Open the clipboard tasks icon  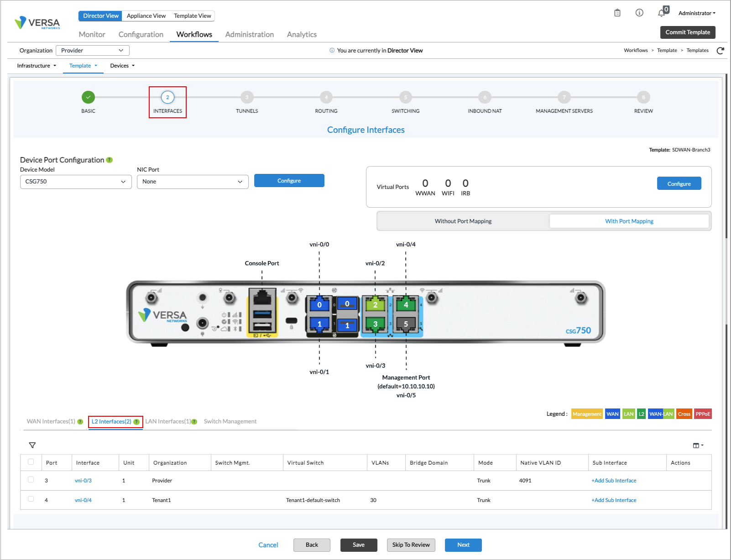[617, 13]
